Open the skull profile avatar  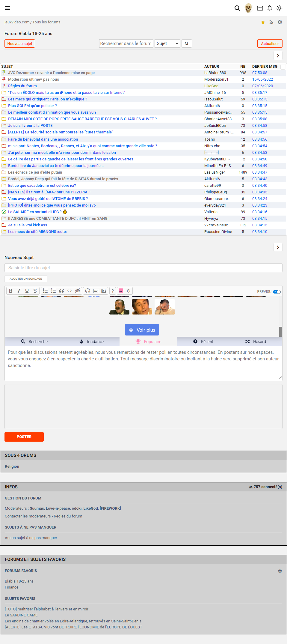tap(248, 8)
